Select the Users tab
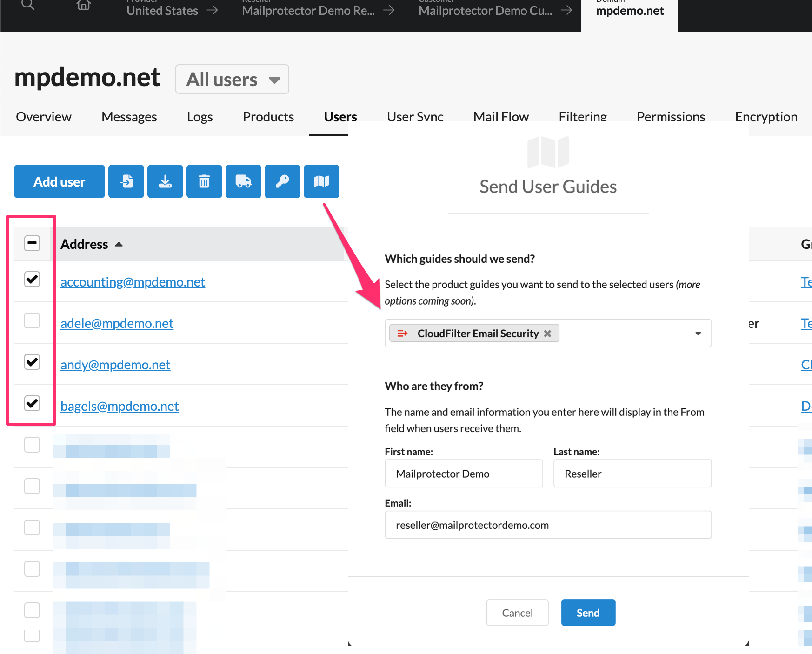Viewport: 812px width, 654px height. (340, 117)
